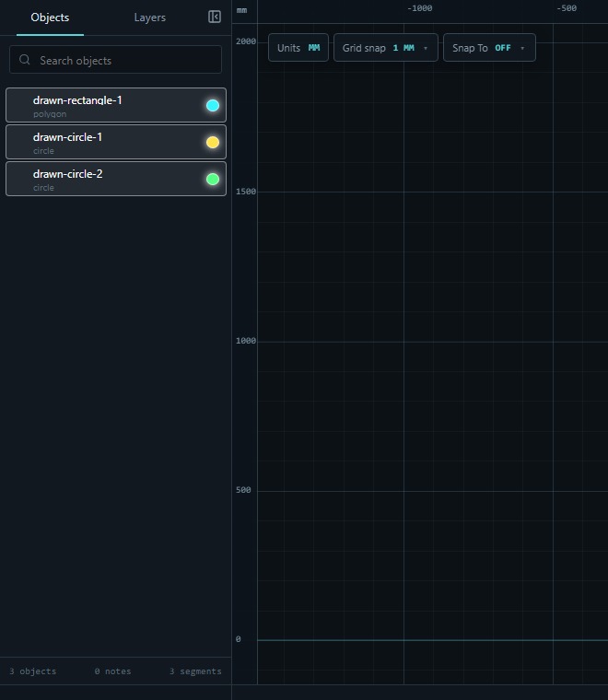Click the 'polygon' type label
This screenshot has height=700, width=608.
50,114
